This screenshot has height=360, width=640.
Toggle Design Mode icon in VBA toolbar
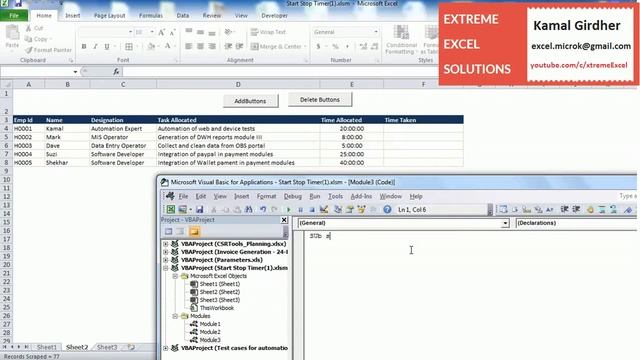pyautogui.click(x=324, y=210)
